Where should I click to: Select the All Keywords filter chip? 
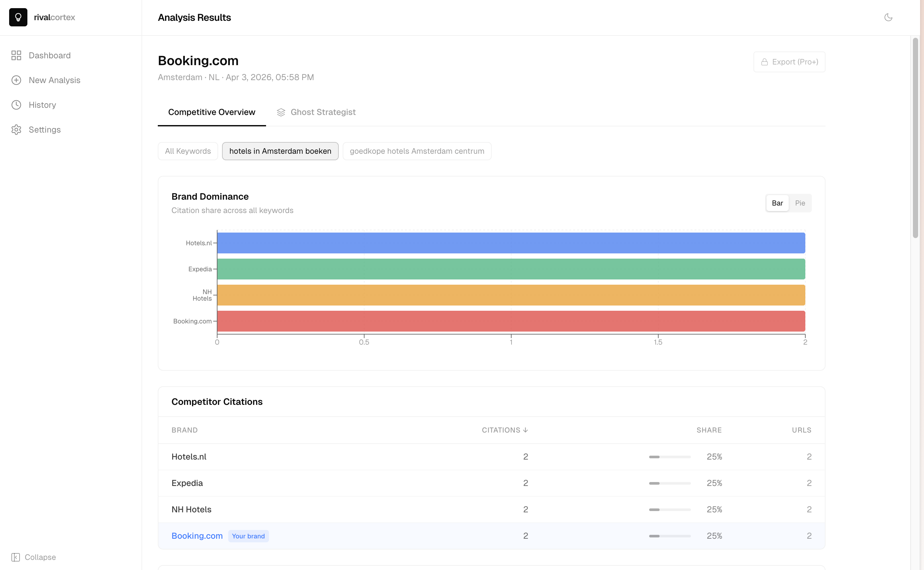[x=188, y=151]
